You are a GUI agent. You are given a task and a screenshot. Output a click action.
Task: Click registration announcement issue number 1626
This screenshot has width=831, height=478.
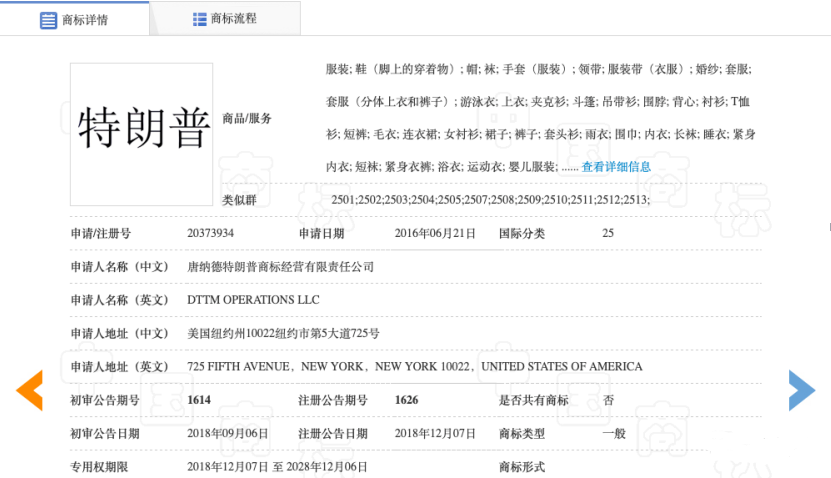click(406, 400)
